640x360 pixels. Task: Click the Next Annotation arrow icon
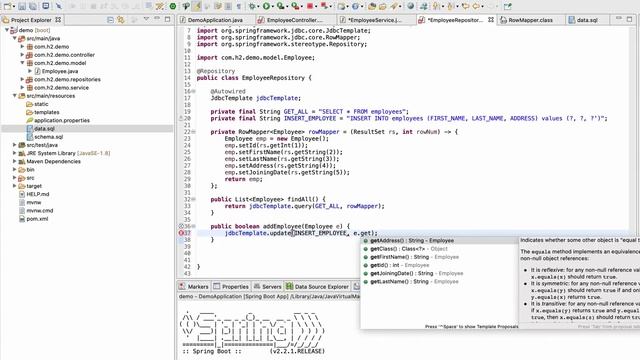(436, 6)
